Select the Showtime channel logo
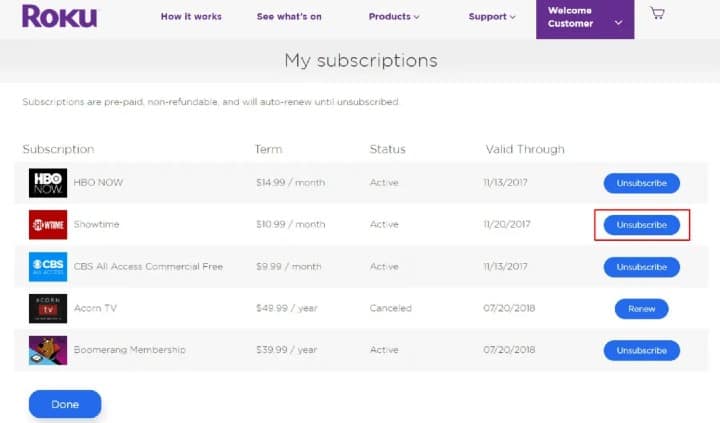Image resolution: width=720 pixels, height=423 pixels. tap(48, 225)
